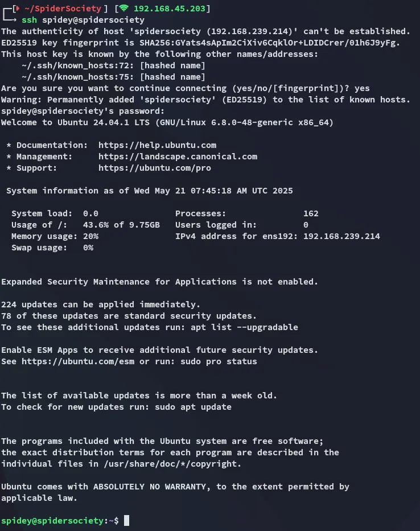Click the red arrow prompt icon

coord(18,8)
